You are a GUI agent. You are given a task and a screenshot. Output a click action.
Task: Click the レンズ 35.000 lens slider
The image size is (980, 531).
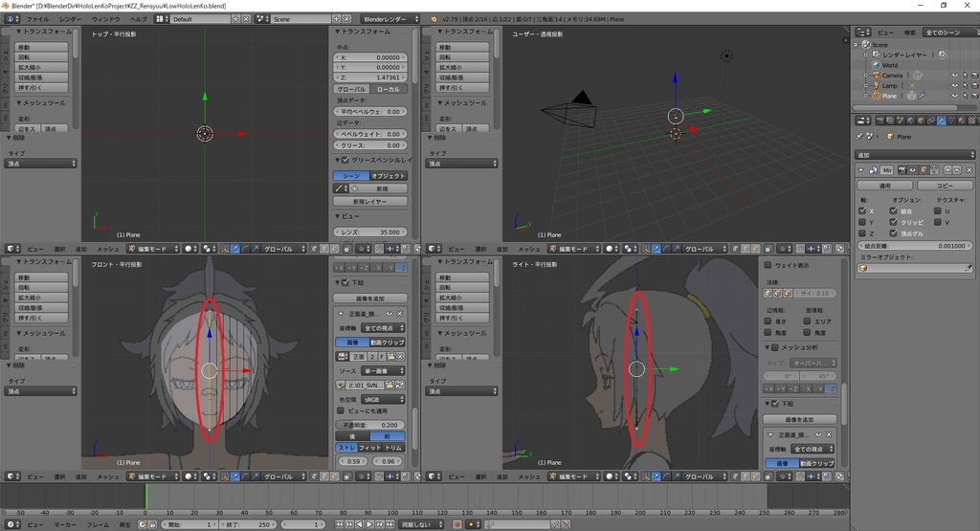[x=370, y=232]
